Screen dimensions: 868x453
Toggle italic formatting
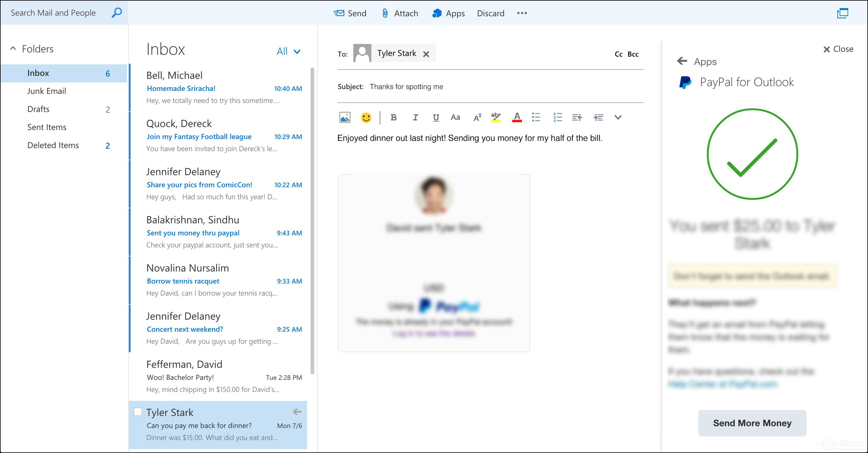click(x=415, y=117)
